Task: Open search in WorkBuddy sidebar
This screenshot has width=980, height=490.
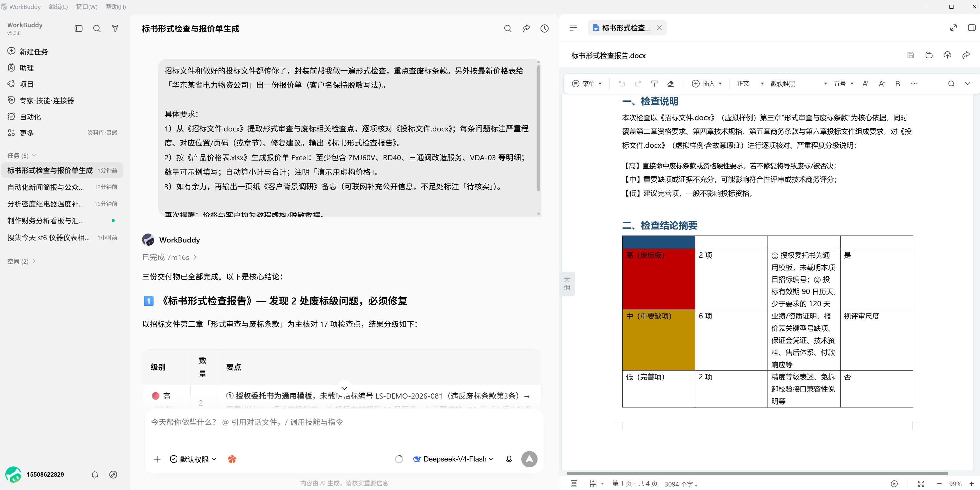Action: coord(97,28)
